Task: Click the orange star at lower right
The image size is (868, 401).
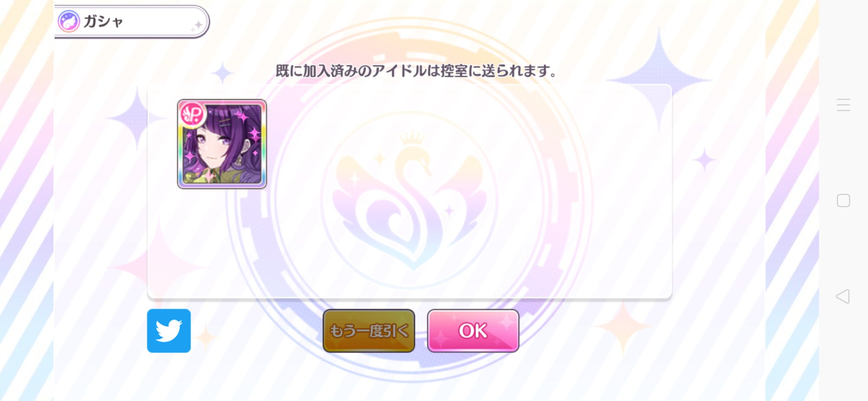Action: (x=623, y=327)
